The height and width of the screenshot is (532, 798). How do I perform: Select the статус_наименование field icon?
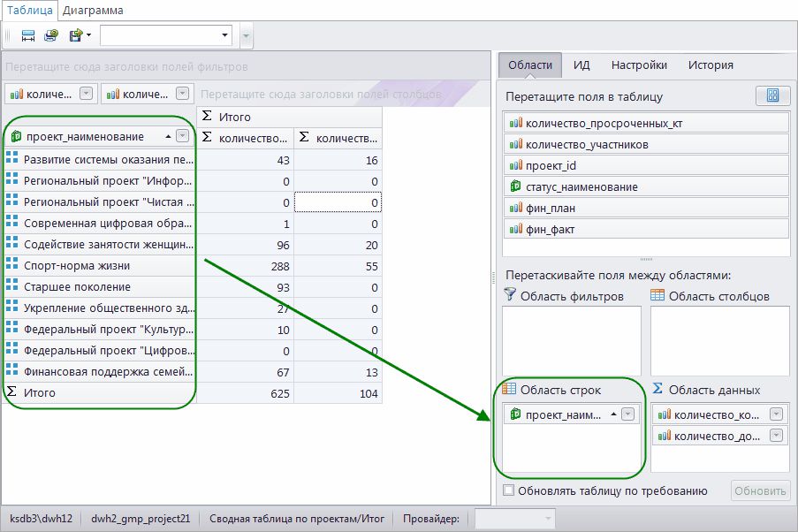pyautogui.click(x=516, y=186)
